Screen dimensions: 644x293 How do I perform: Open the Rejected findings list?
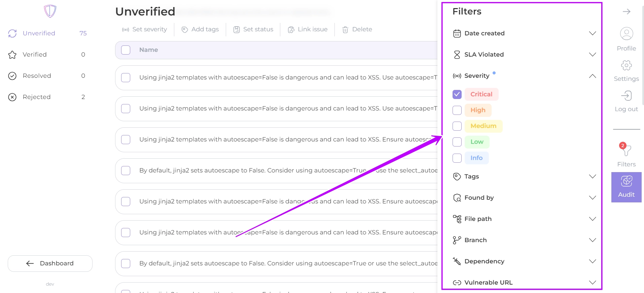coord(36,97)
